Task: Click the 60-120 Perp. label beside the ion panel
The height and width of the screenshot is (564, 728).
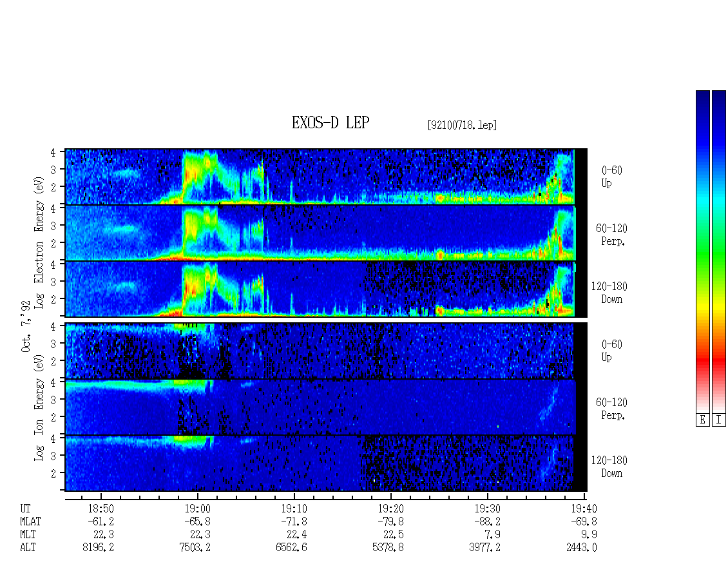Action: pos(611,409)
